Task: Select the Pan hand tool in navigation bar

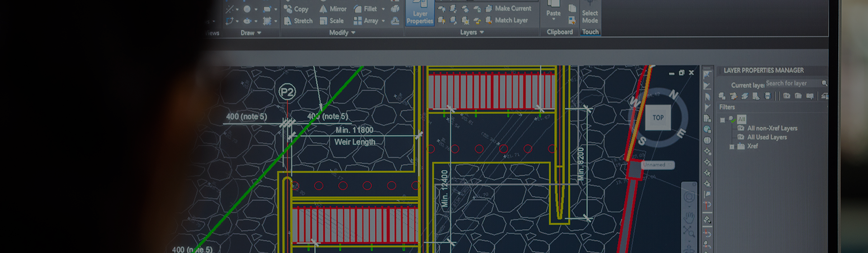Action: coord(689,217)
